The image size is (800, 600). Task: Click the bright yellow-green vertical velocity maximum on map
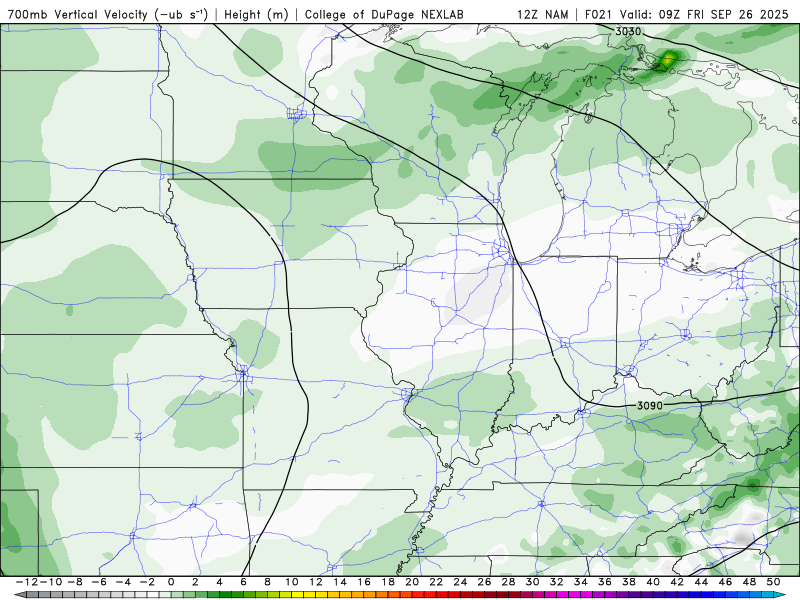click(x=667, y=59)
